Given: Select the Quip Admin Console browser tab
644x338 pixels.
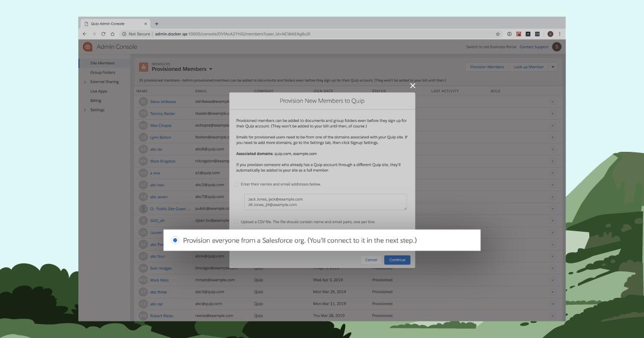Looking at the screenshot, I should [x=115, y=24].
